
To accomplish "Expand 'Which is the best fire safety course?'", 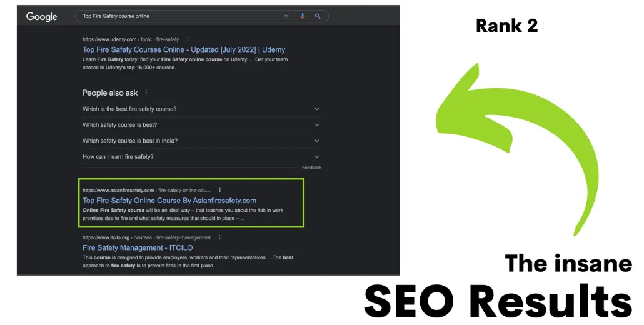I will coord(201,109).
